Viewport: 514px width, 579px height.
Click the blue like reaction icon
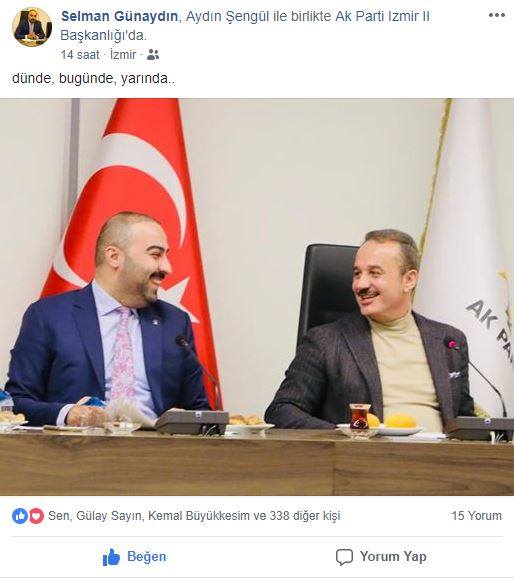(20, 516)
